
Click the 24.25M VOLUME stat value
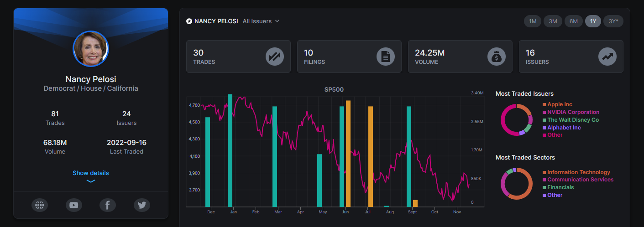(429, 53)
